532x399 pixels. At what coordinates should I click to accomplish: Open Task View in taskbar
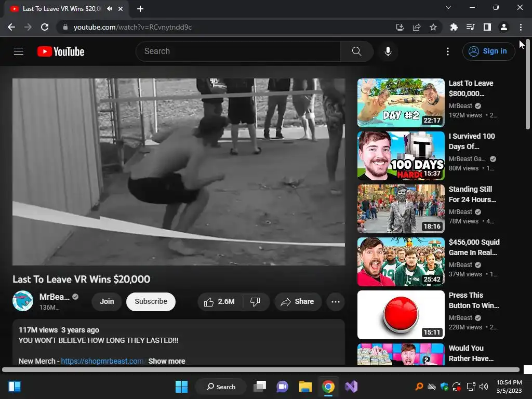(x=260, y=387)
